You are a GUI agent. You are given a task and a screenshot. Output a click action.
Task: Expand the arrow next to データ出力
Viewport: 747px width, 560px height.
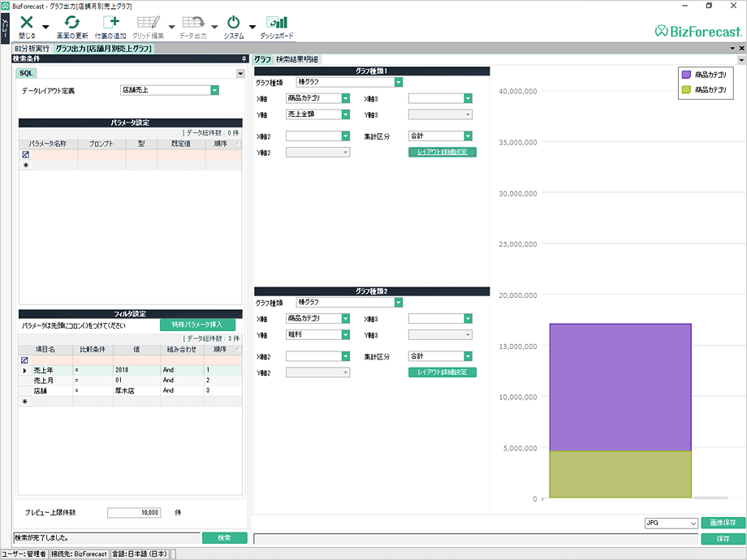214,27
